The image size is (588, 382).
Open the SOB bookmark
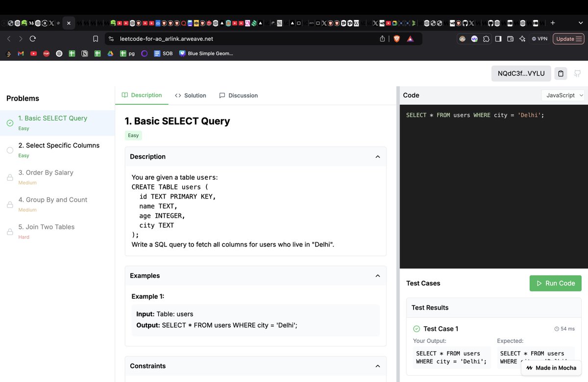pos(163,53)
